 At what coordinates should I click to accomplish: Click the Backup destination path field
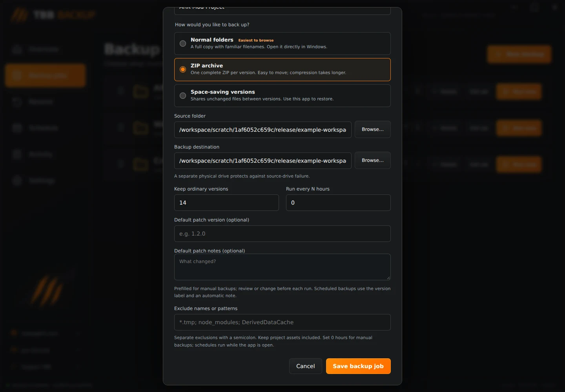point(263,161)
